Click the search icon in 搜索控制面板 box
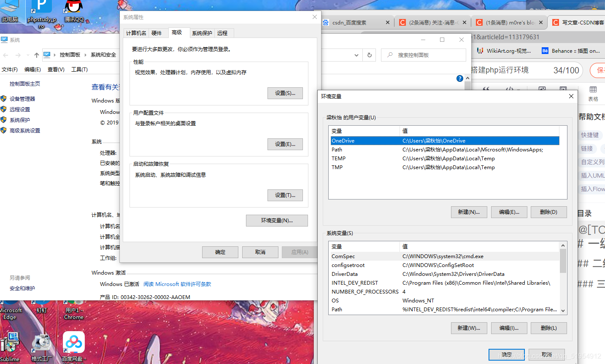Viewport: 605px width, 364px height. 390,55
